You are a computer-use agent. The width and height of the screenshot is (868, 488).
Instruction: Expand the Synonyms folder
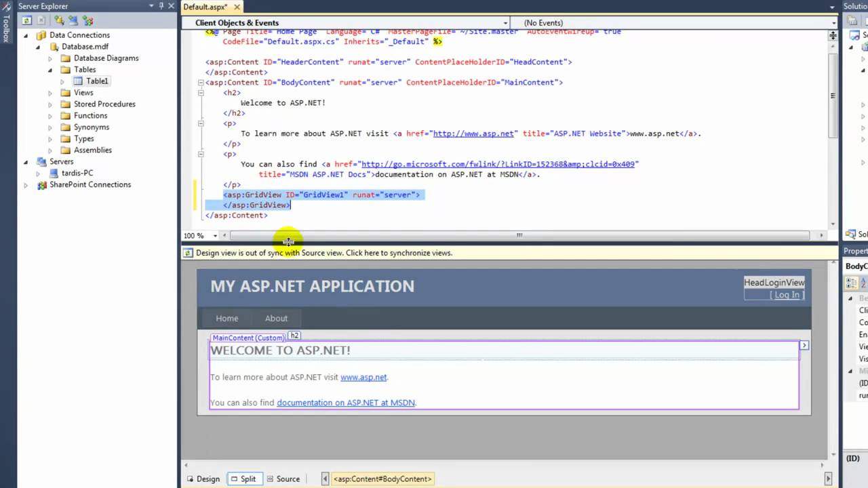click(50, 127)
